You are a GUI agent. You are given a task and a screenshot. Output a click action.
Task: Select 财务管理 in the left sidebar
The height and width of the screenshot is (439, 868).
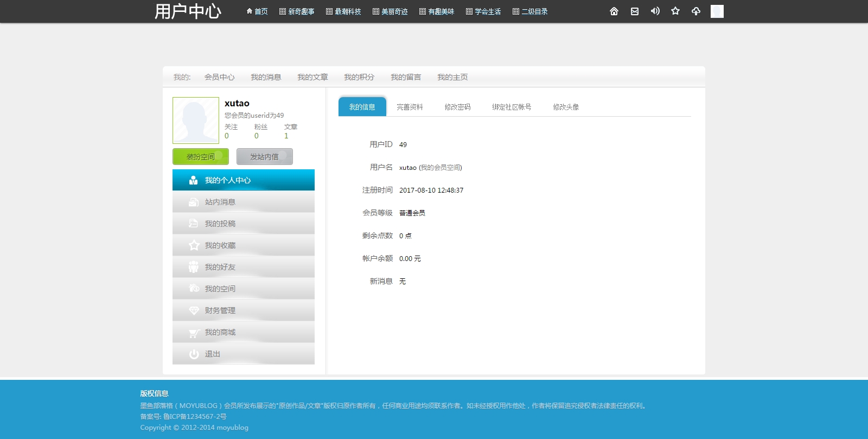click(x=220, y=310)
